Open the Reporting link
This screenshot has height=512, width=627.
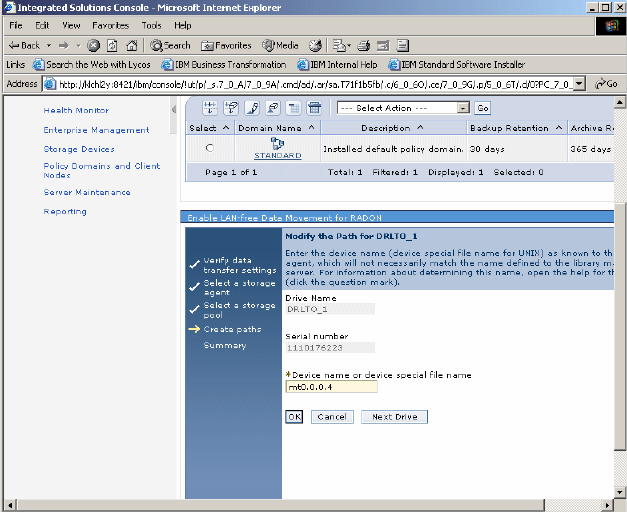click(x=65, y=212)
